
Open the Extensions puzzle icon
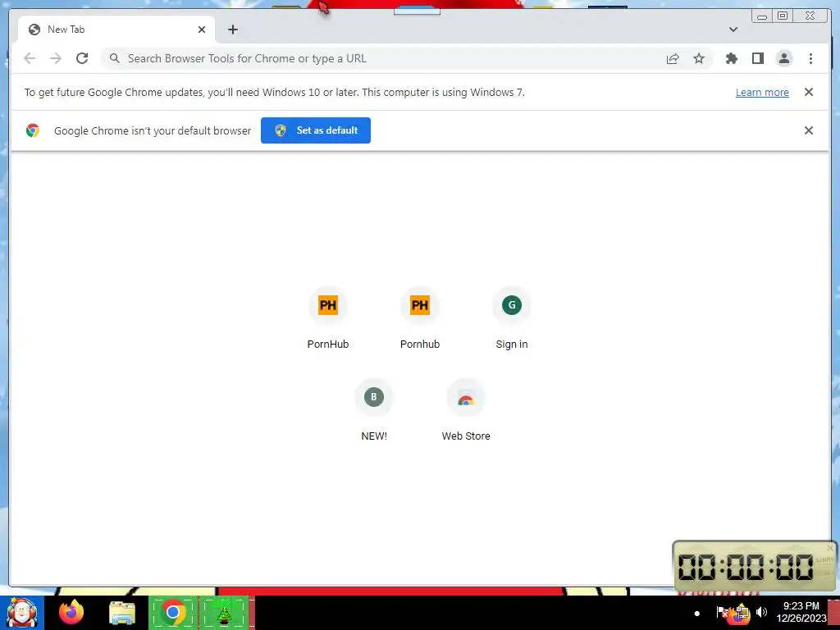tap(731, 58)
